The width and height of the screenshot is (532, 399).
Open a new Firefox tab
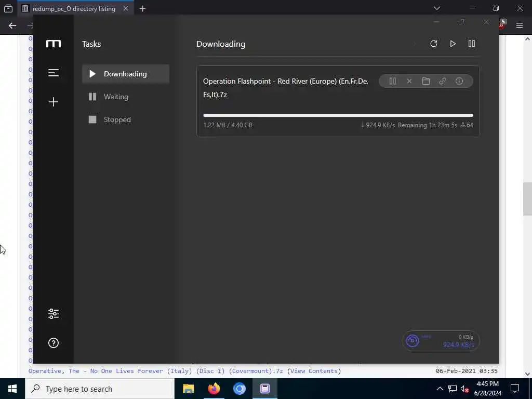142,9
